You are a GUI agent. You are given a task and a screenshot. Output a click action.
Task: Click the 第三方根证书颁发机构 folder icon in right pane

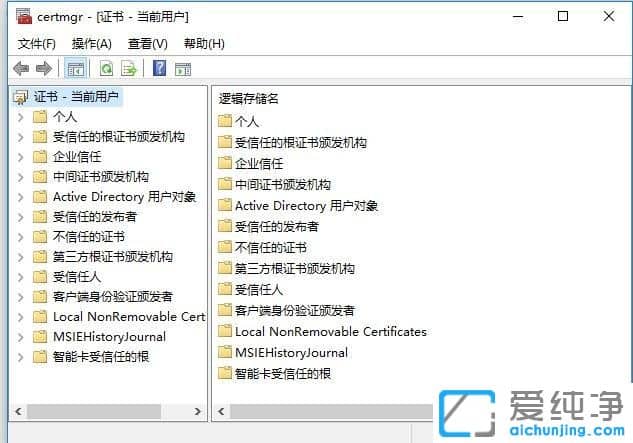[225, 268]
